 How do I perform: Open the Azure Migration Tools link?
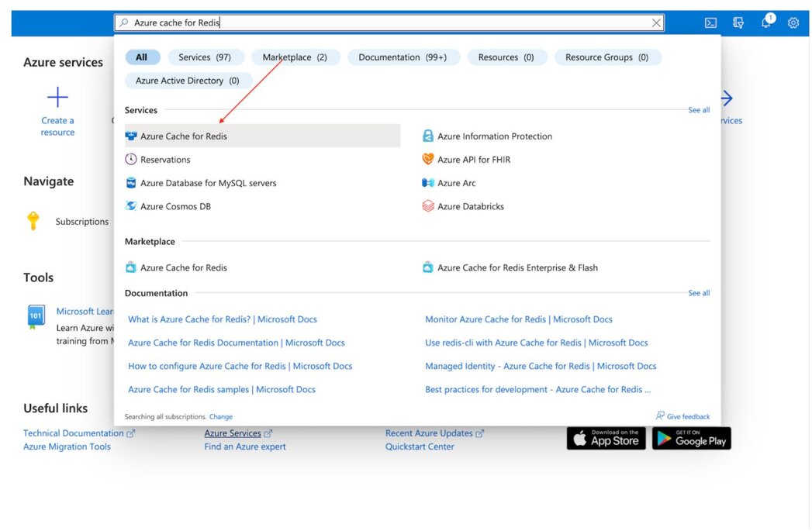(68, 446)
